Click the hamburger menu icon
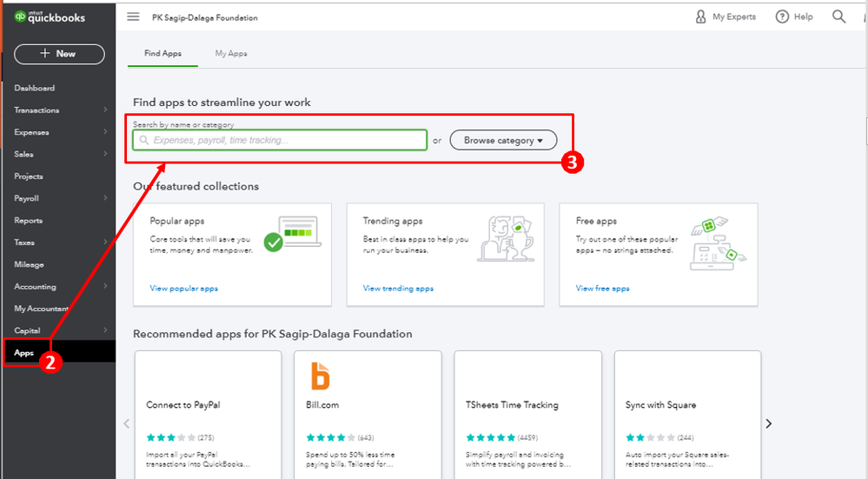The width and height of the screenshot is (868, 479). (x=133, y=17)
